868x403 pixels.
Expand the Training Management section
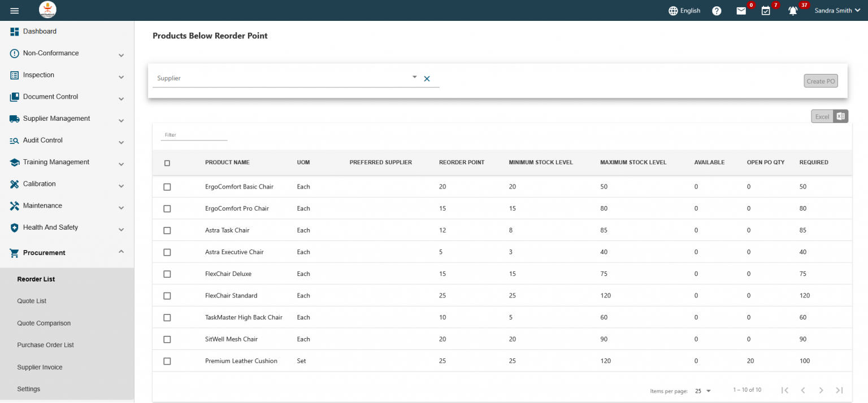56,162
